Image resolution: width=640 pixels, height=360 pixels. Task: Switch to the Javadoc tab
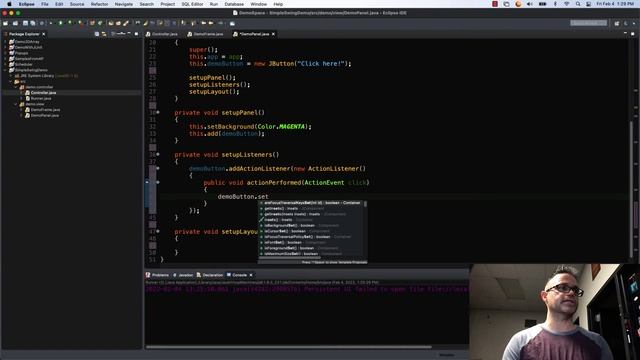(x=183, y=275)
